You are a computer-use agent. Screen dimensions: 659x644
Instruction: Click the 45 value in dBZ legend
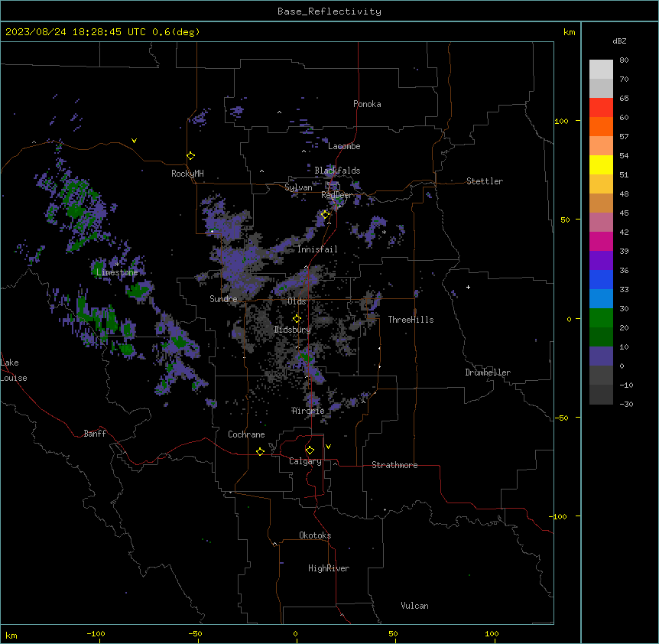click(624, 213)
